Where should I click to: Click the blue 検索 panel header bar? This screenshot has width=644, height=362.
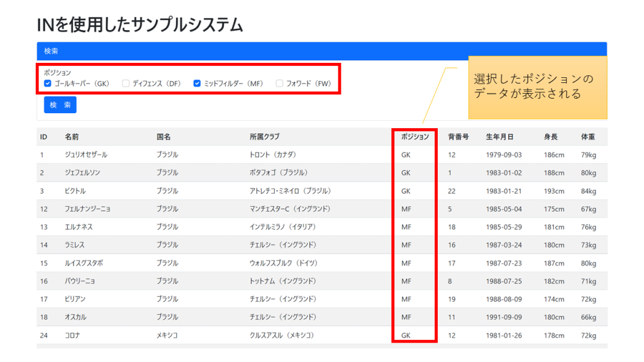[x=252, y=49]
